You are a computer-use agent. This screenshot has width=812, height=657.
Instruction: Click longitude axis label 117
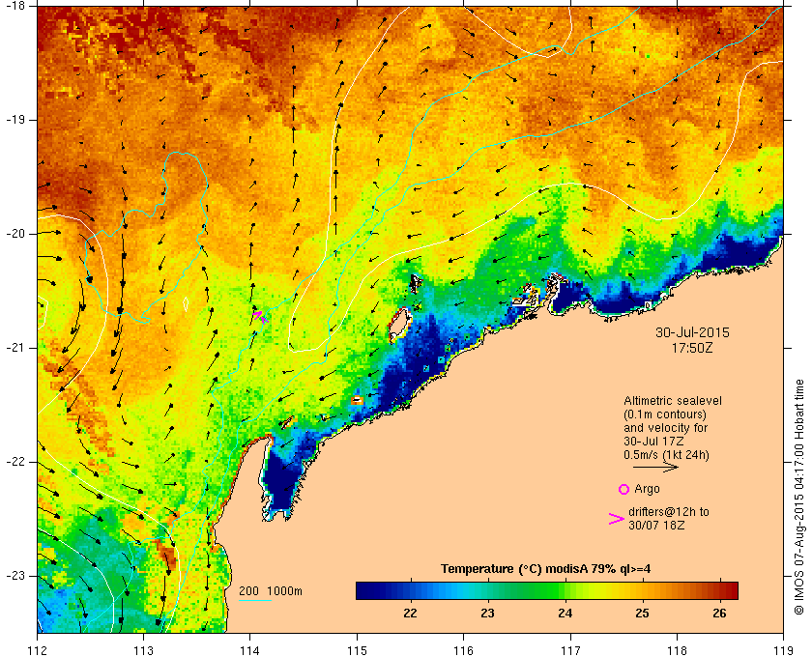point(570,650)
